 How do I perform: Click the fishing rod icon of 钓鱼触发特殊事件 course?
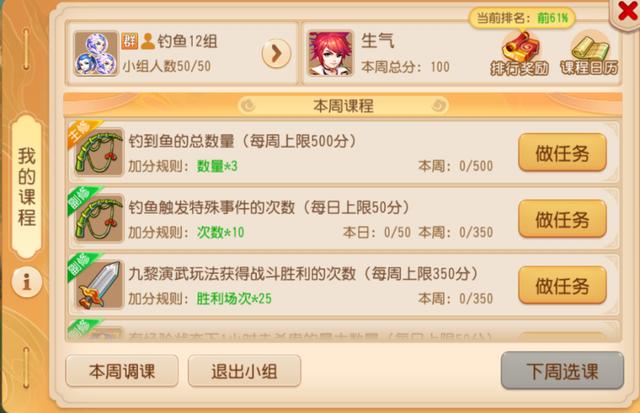coord(99,218)
